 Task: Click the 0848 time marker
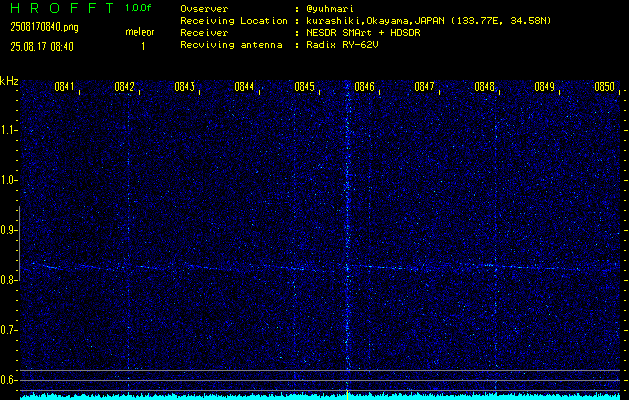pyautogui.click(x=484, y=87)
